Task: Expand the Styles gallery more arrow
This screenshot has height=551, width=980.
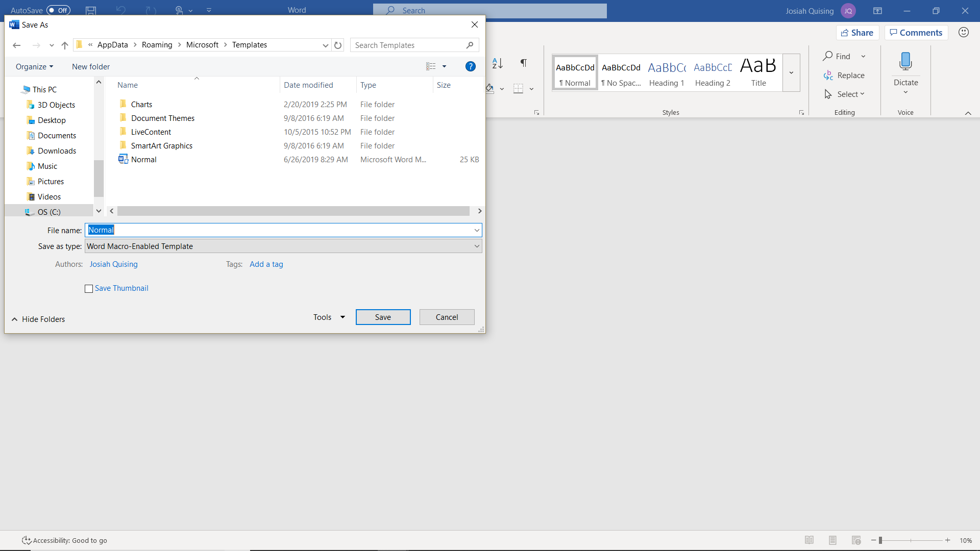Action: pos(791,73)
